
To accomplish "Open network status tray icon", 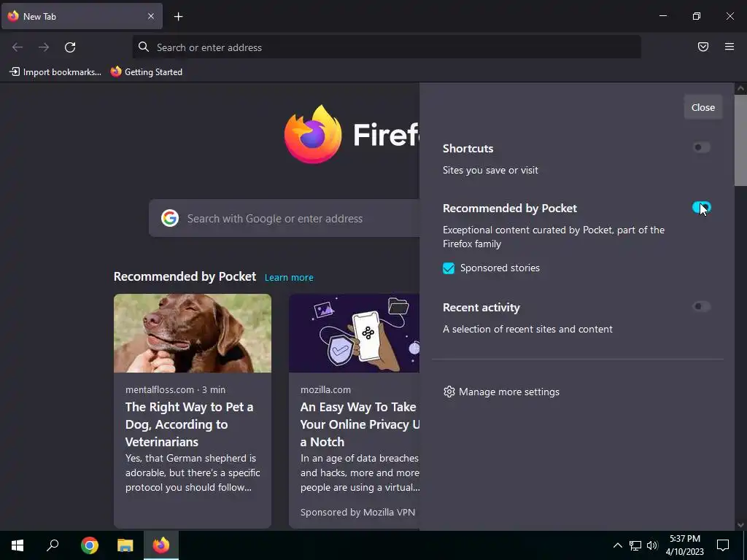I will tap(635, 545).
